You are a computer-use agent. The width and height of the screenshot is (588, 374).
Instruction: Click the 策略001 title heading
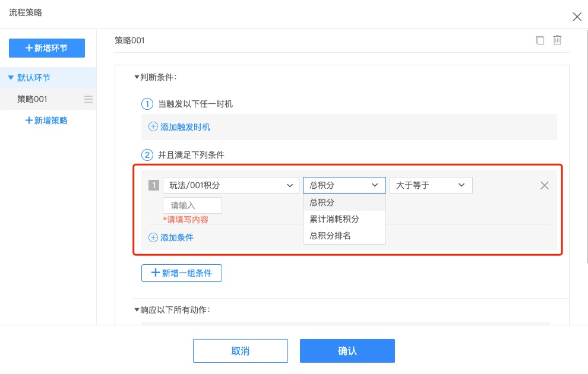click(129, 40)
